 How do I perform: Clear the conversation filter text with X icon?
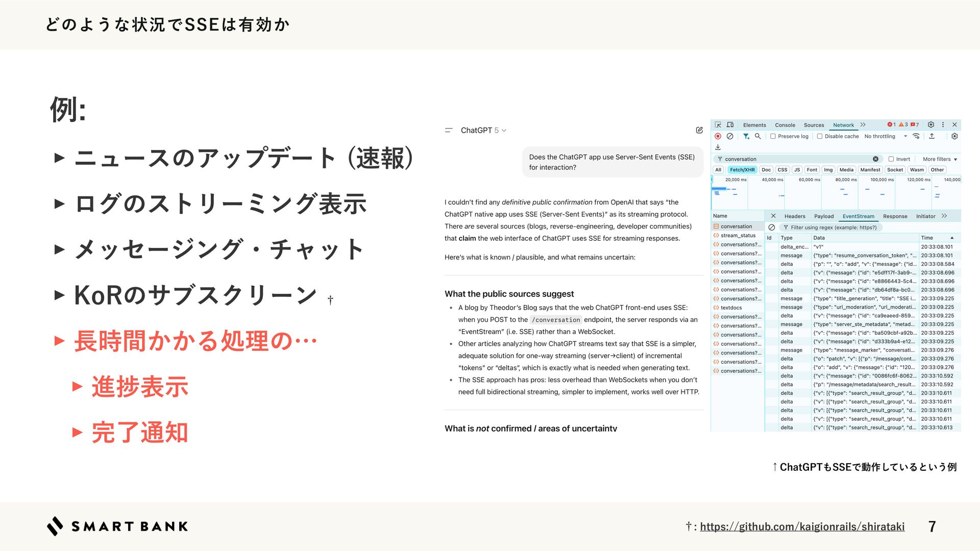tap(875, 159)
